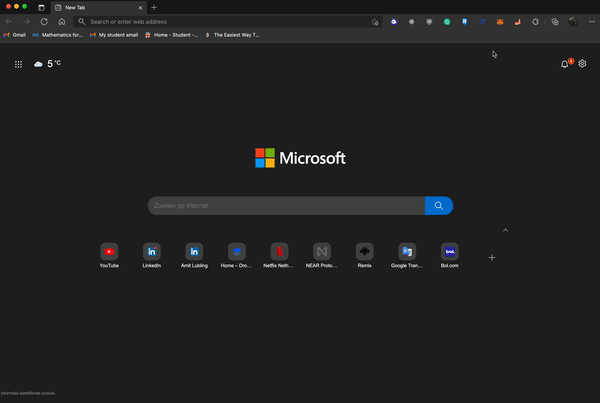The image size is (600, 403).
Task: Open the notifications bell
Action: point(564,64)
